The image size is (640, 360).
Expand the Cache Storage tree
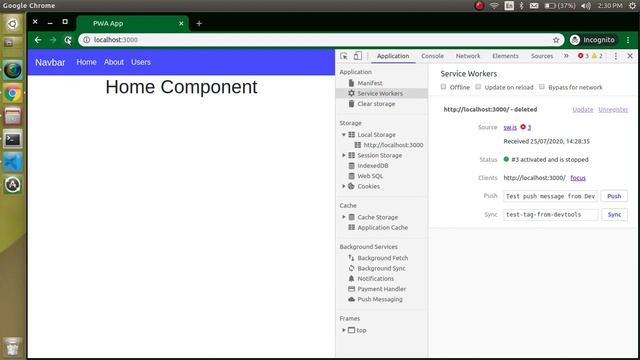pyautogui.click(x=344, y=217)
